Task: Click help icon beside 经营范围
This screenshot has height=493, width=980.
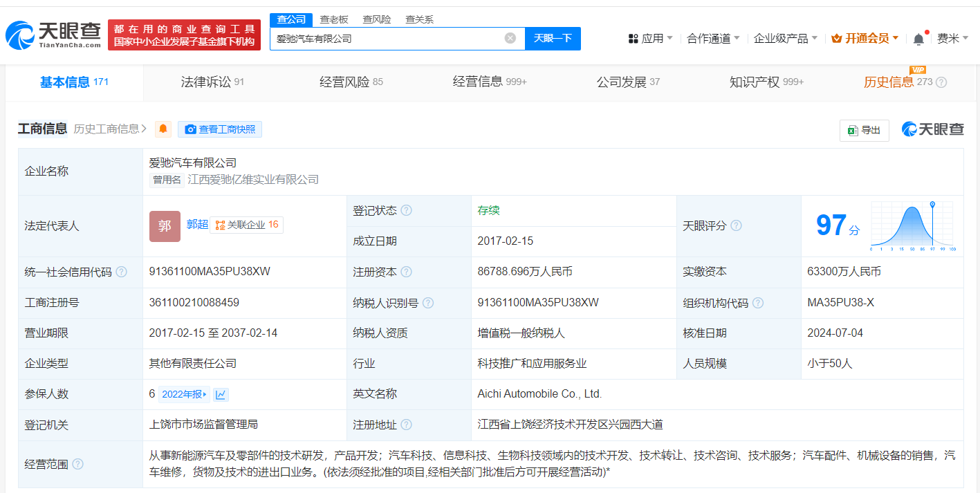Action: click(x=77, y=464)
